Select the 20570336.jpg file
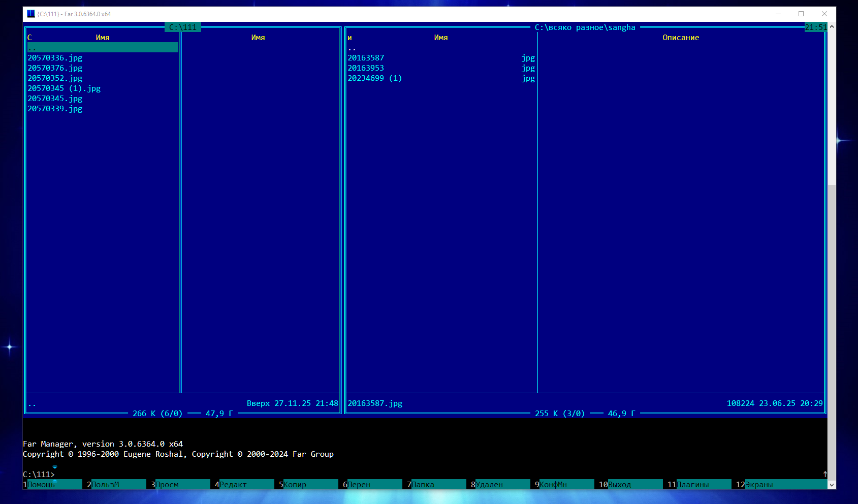Screen dimensions: 858x504 coord(55,58)
